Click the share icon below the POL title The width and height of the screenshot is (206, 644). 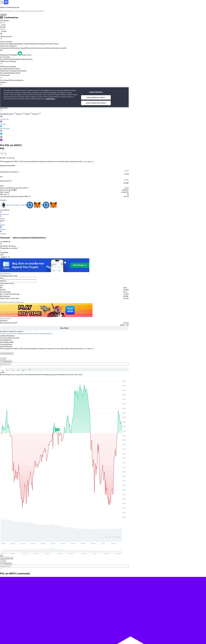[5, 153]
